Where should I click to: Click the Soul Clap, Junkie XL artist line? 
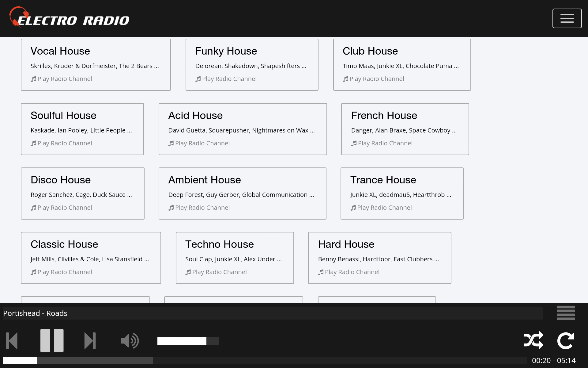(x=233, y=259)
